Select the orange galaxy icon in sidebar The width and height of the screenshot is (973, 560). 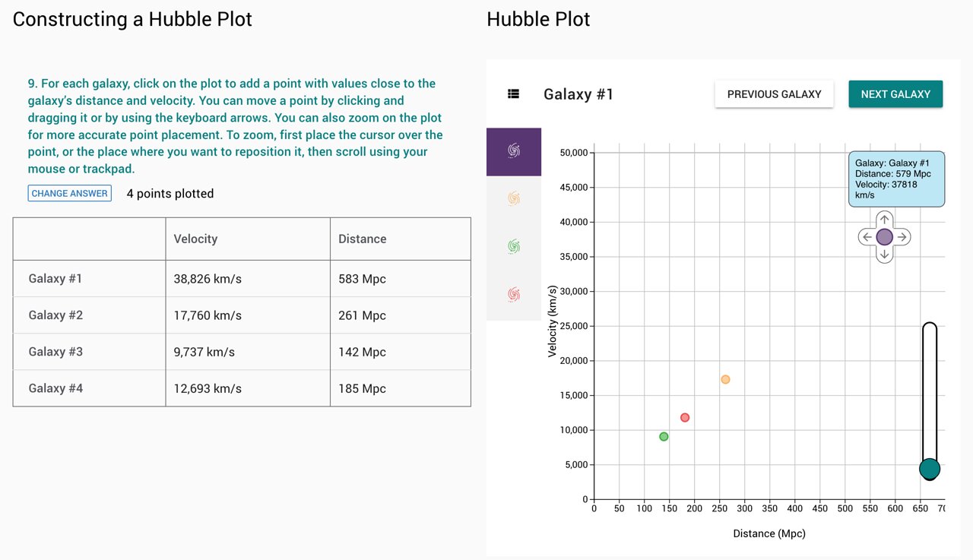pyautogui.click(x=514, y=199)
